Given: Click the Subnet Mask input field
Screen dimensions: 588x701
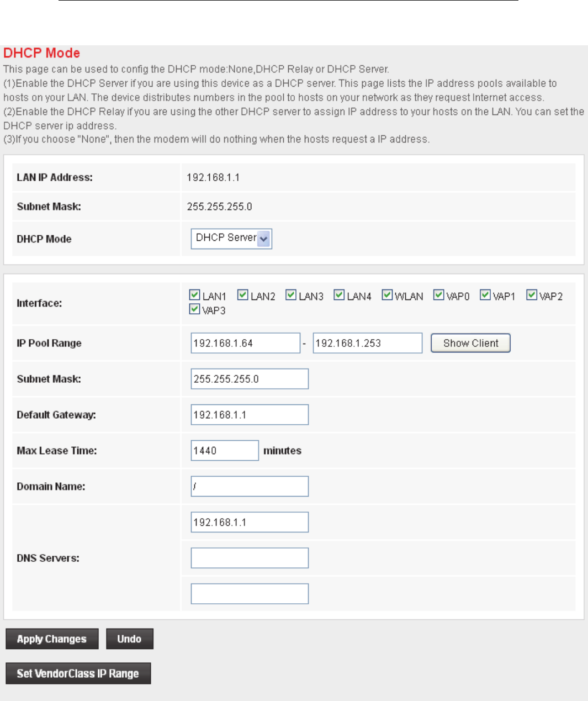Looking at the screenshot, I should point(250,379).
